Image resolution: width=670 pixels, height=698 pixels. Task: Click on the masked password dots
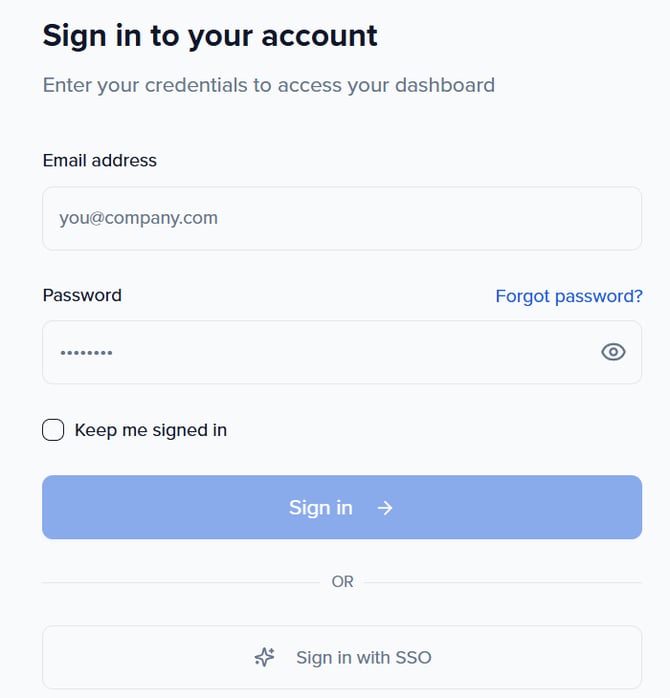point(86,353)
